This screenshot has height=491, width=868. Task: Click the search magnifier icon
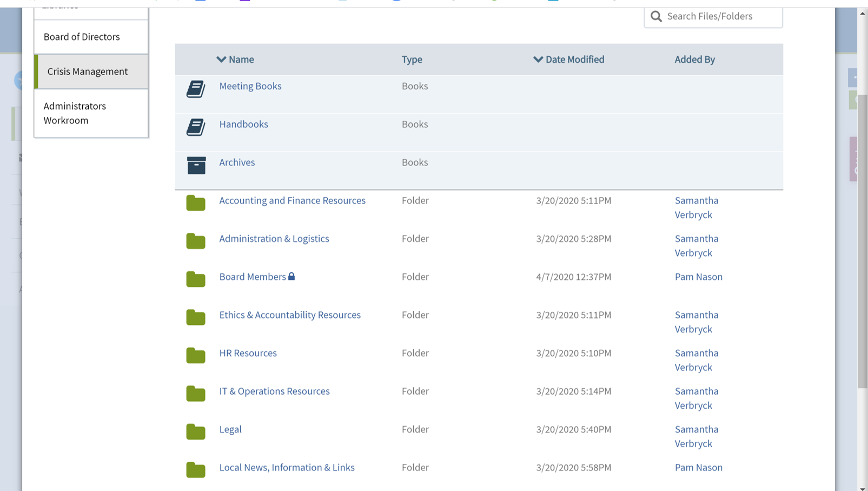point(656,16)
